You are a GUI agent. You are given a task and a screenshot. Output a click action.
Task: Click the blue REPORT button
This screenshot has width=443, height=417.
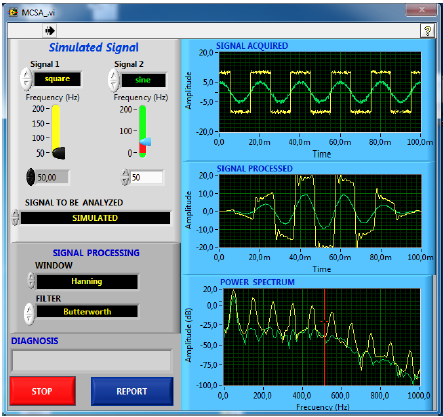(132, 391)
